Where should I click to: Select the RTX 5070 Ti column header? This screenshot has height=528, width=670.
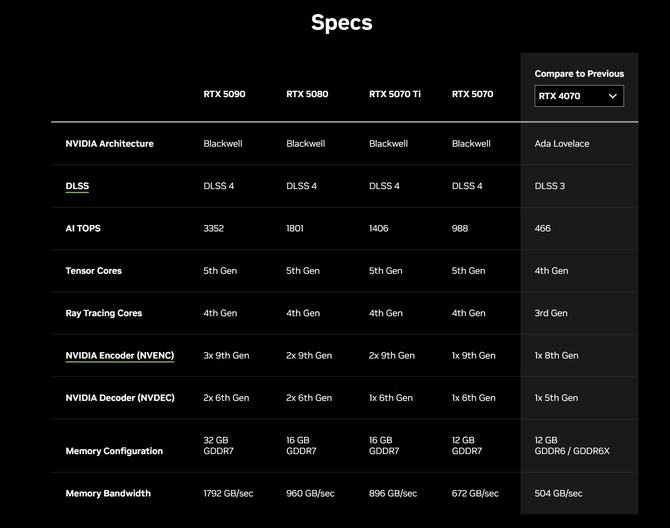(395, 94)
